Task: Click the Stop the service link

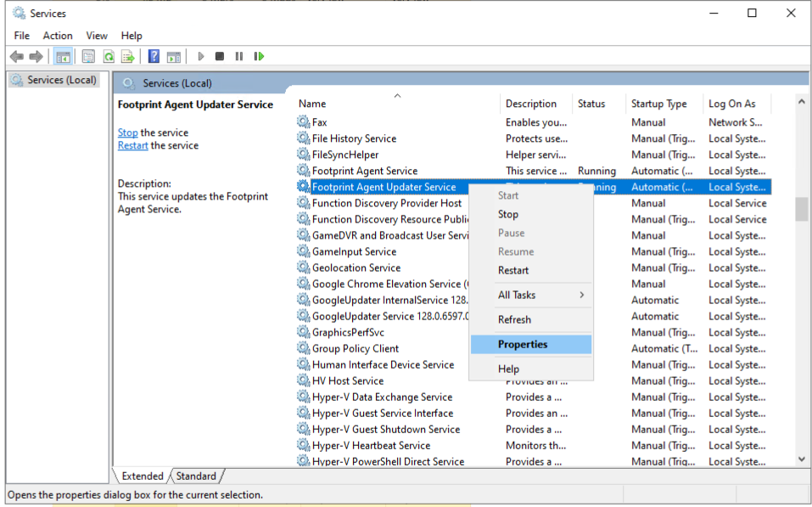Action: [127, 132]
